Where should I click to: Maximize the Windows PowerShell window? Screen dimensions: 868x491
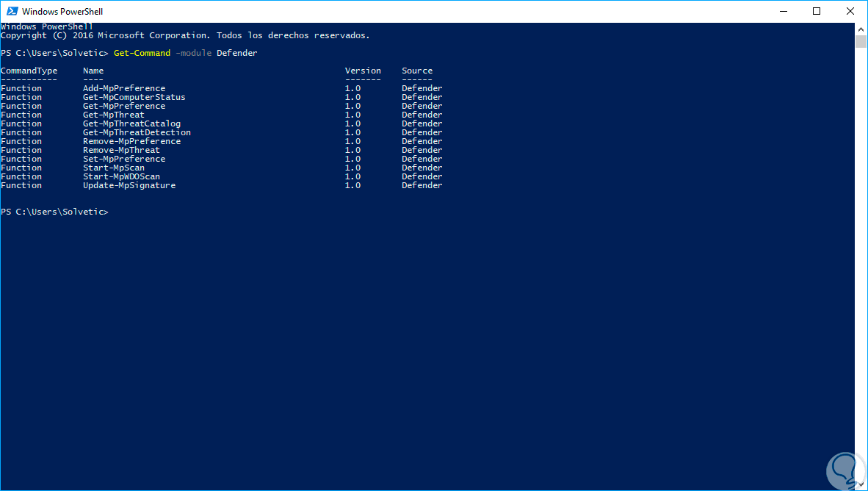(x=817, y=11)
